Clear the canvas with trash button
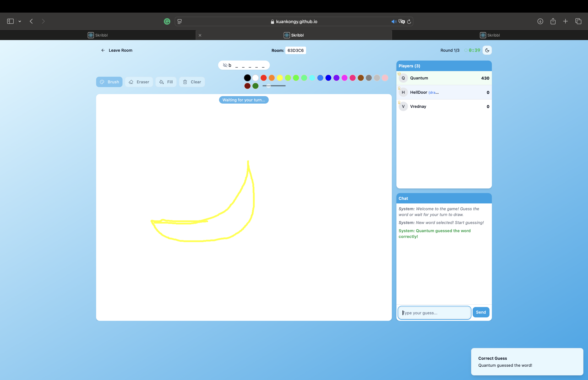The width and height of the screenshot is (588, 380). point(192,82)
